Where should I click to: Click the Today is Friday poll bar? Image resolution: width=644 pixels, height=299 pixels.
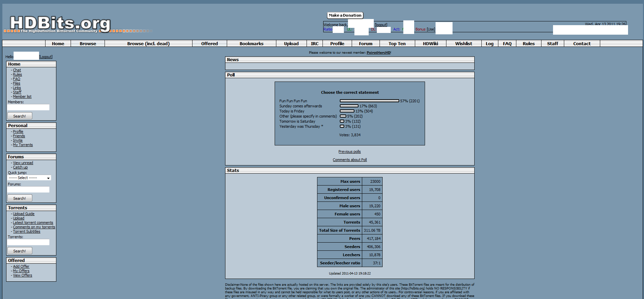tap(347, 111)
